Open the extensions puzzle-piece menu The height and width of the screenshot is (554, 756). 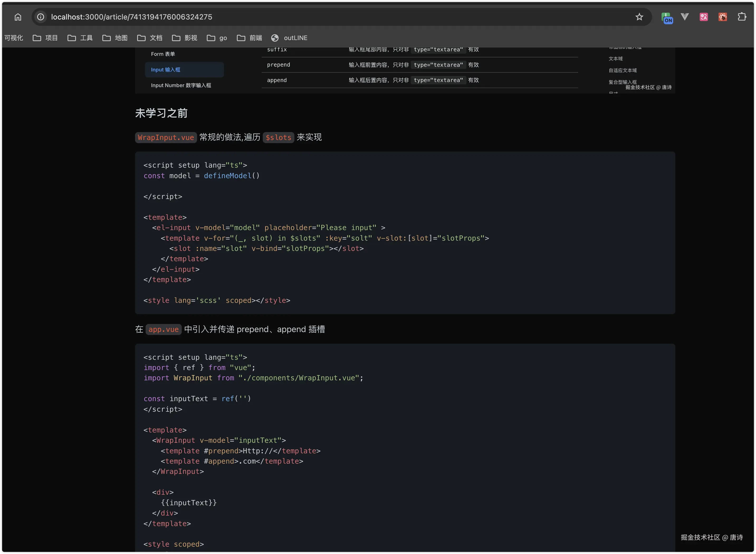(741, 17)
